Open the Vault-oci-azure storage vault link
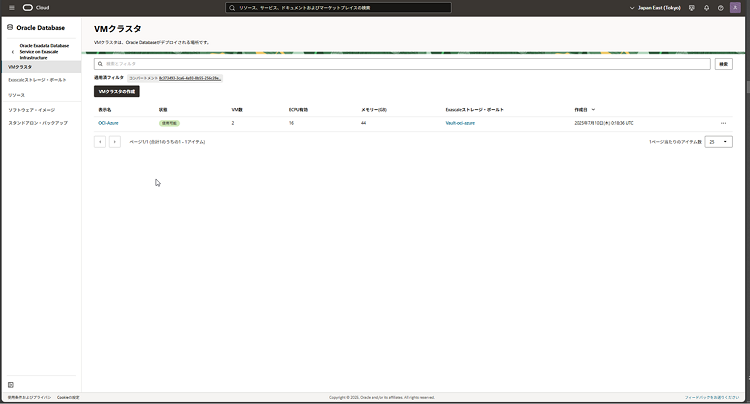This screenshot has width=750, height=404. click(460, 123)
